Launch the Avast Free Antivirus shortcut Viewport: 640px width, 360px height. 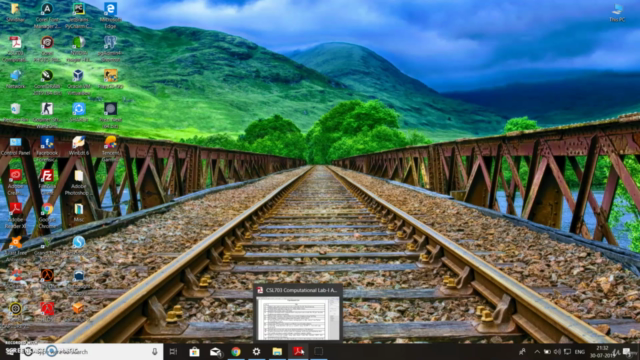[16, 248]
